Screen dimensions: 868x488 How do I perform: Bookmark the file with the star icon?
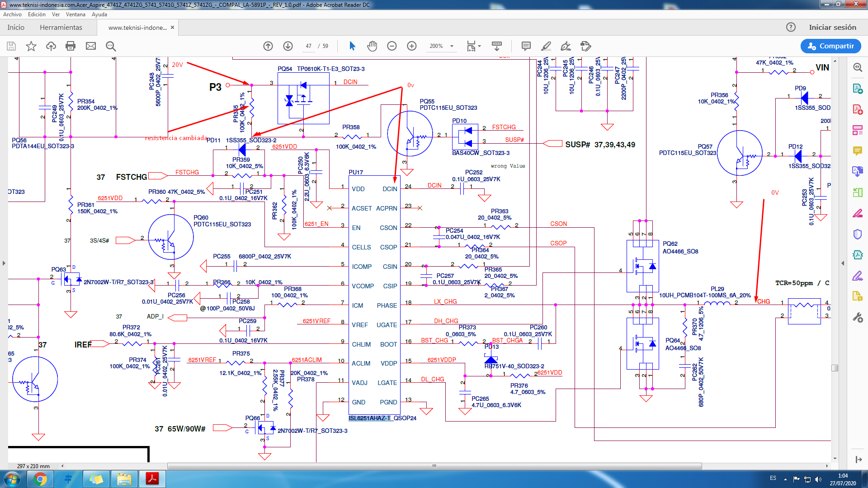pyautogui.click(x=31, y=46)
